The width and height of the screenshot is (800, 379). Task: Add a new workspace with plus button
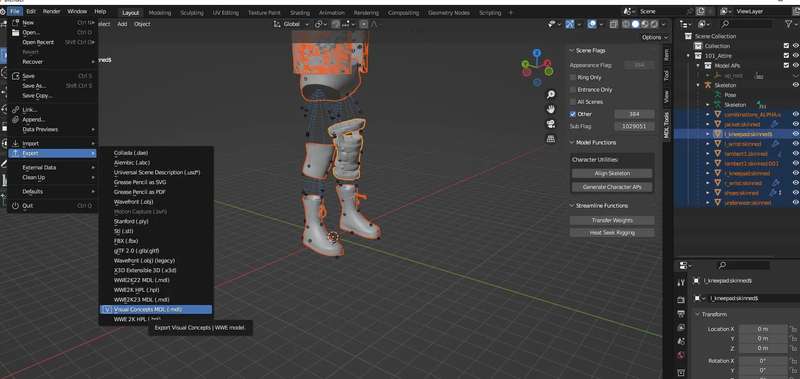pos(510,13)
